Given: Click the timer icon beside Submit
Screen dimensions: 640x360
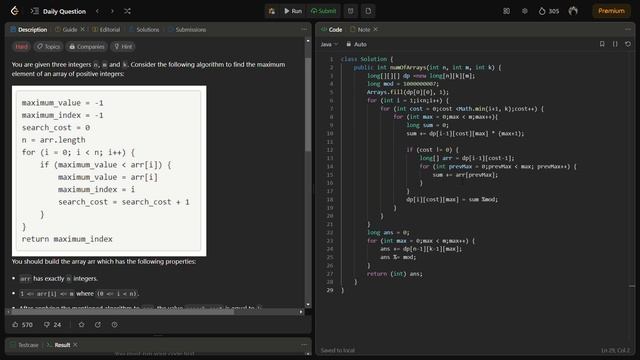Looking at the screenshot, I should click(351, 11).
